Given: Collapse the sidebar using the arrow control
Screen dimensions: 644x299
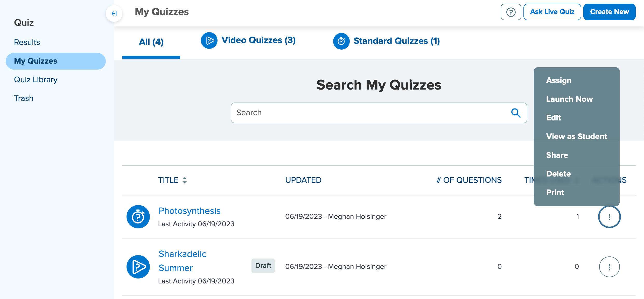Looking at the screenshot, I should [x=114, y=14].
